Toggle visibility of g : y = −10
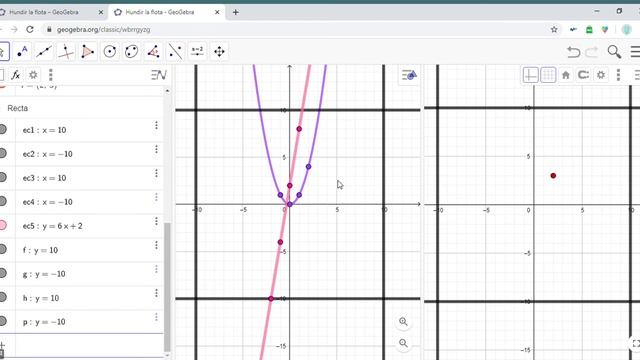The image size is (640, 360). click(3, 273)
